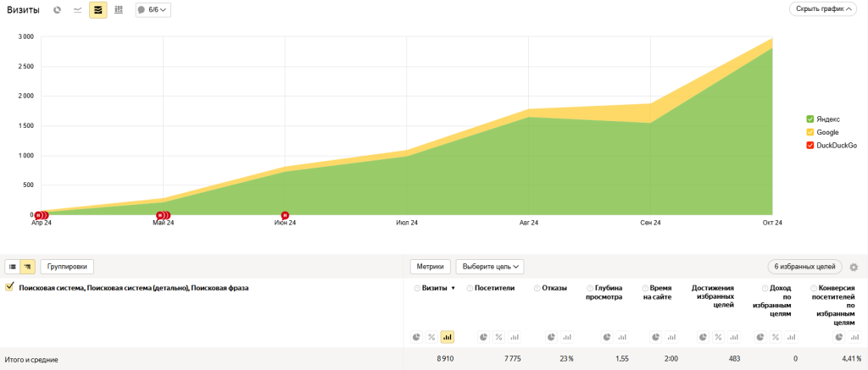Toggle Google series in chart legend

click(810, 133)
